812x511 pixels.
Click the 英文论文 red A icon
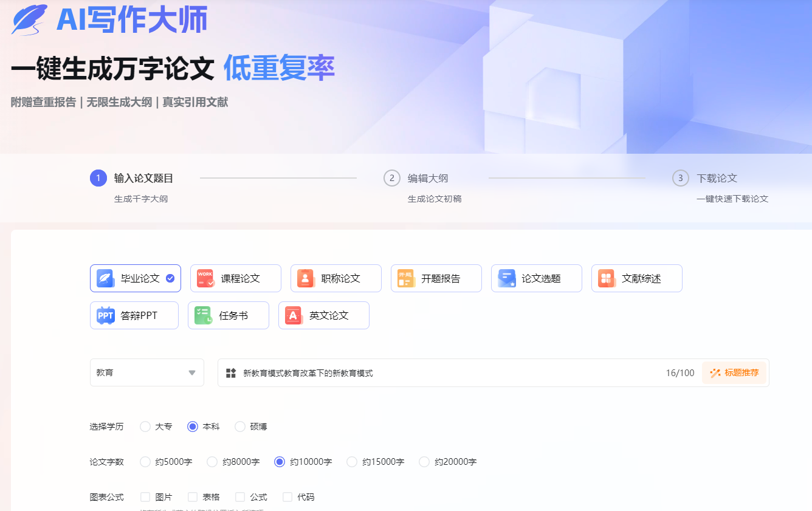coord(294,315)
